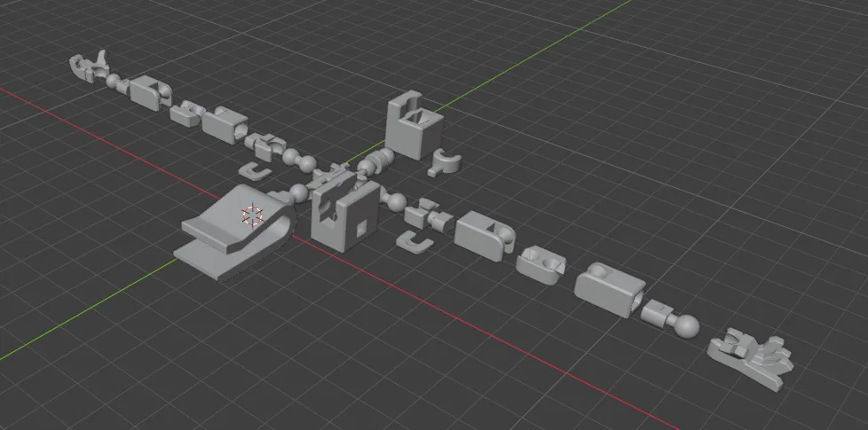Select the rounded block with two round holes

tap(541, 264)
